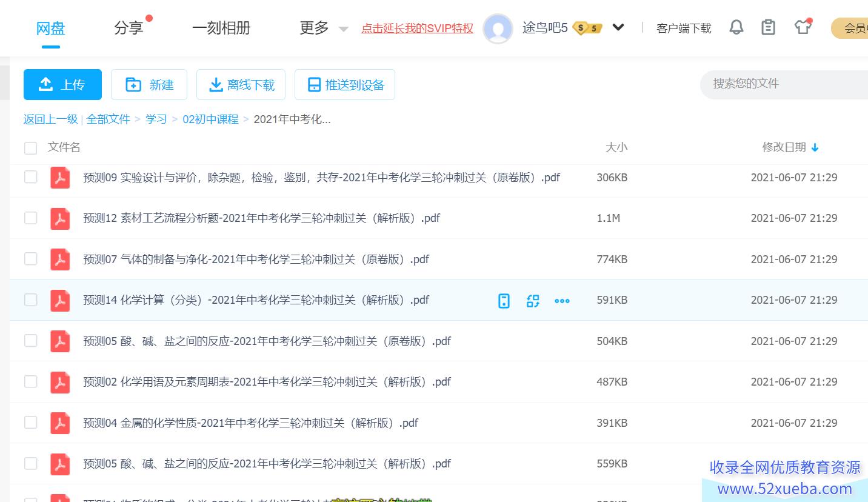This screenshot has height=502, width=868.
Task: Click the user avatar for 途鸟吧5
Action: tap(498, 28)
